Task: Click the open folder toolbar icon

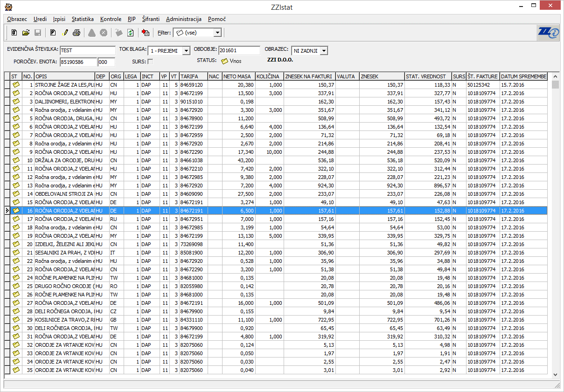Action: 26,33
